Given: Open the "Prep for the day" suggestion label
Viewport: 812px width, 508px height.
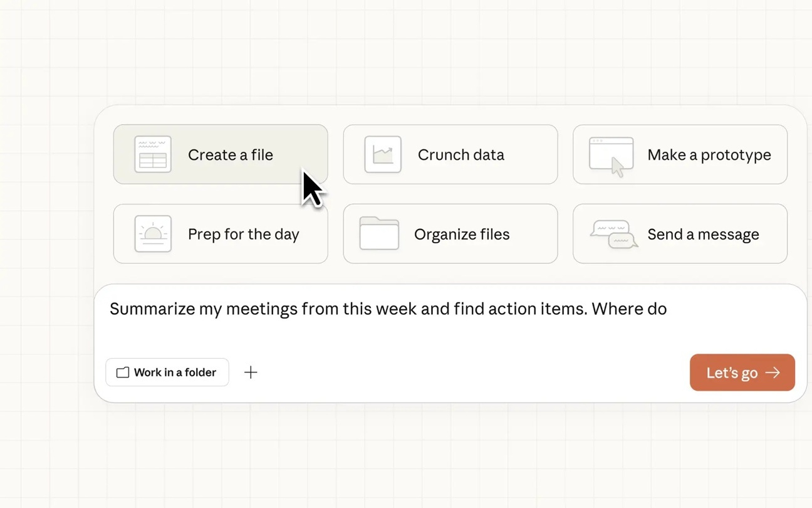Looking at the screenshot, I should [x=243, y=234].
